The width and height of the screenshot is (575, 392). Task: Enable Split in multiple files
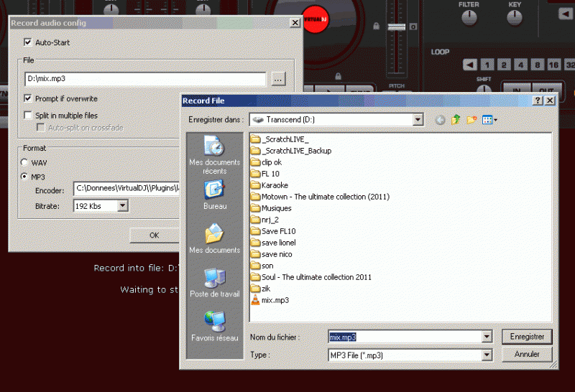[28, 115]
